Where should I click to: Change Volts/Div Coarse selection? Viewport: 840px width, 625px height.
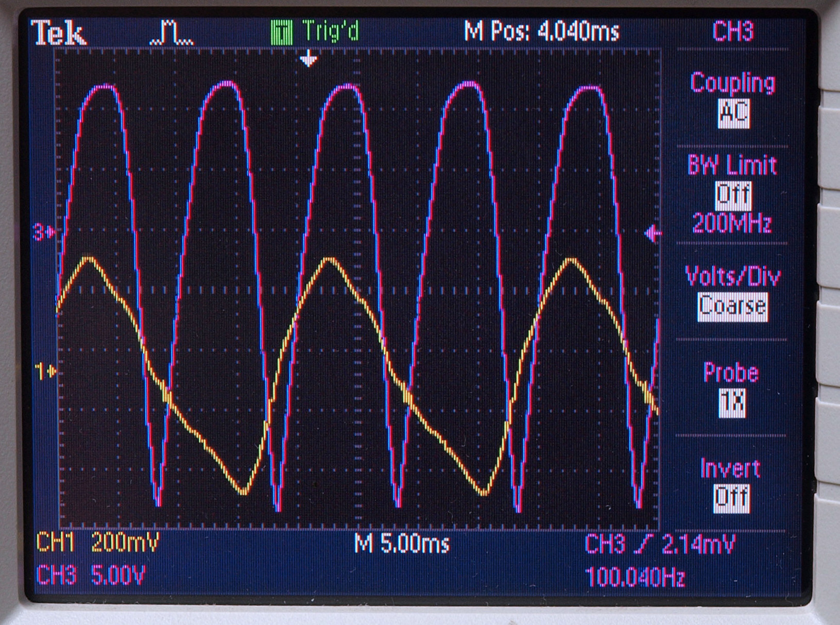pos(732,307)
